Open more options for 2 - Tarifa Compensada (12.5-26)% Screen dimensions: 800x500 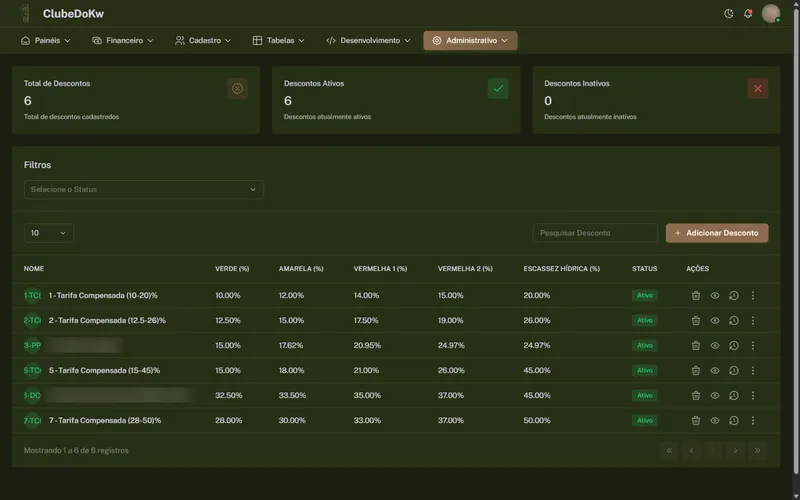[753, 320]
